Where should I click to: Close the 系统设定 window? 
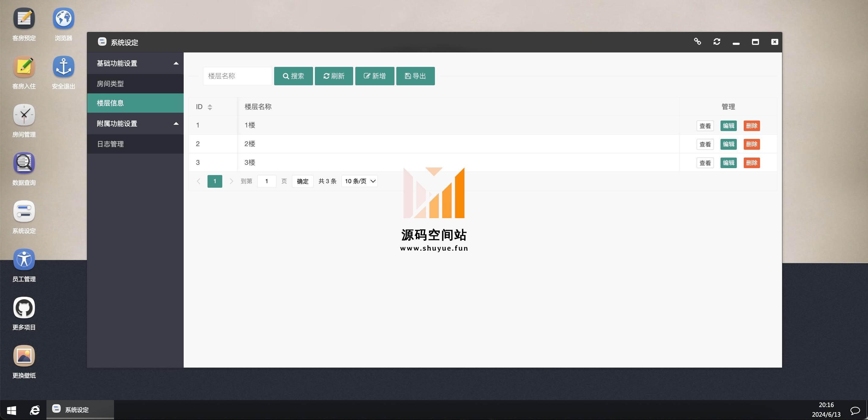tap(775, 42)
